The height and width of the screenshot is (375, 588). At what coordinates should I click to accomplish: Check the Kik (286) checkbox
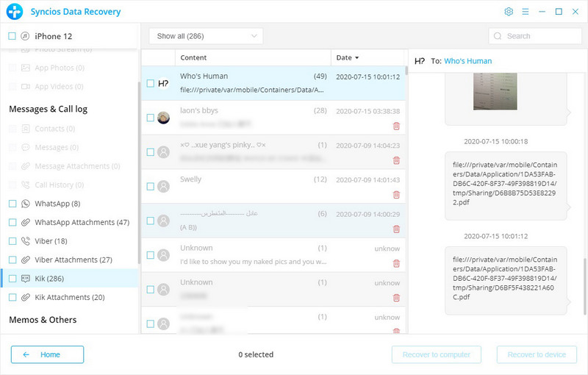12,279
